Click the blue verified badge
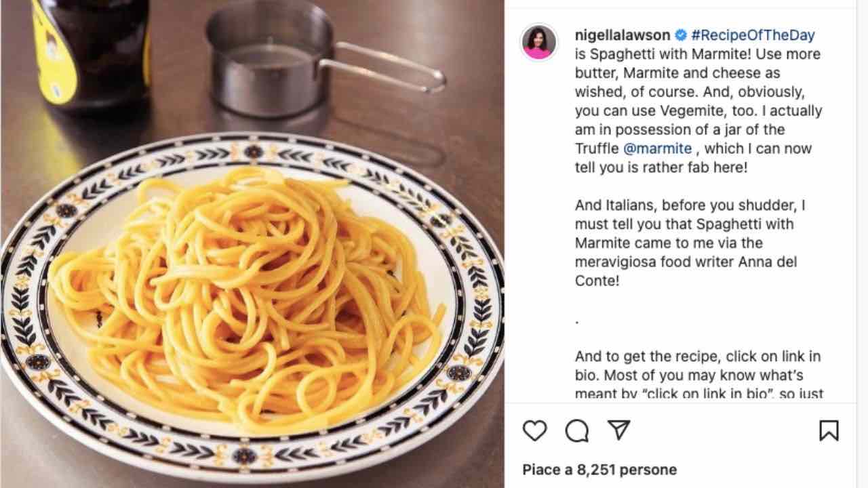Viewport: 868px width, 488px height. (x=680, y=35)
